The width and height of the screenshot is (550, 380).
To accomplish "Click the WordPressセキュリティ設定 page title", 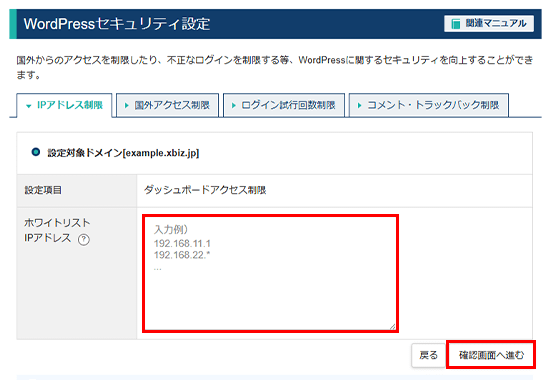I will click(x=117, y=24).
